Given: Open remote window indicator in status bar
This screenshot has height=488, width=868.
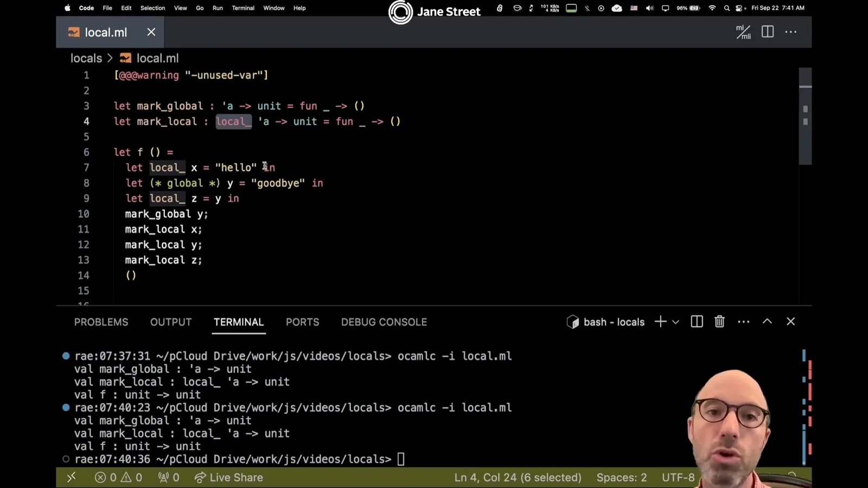Looking at the screenshot, I should pos(71,478).
